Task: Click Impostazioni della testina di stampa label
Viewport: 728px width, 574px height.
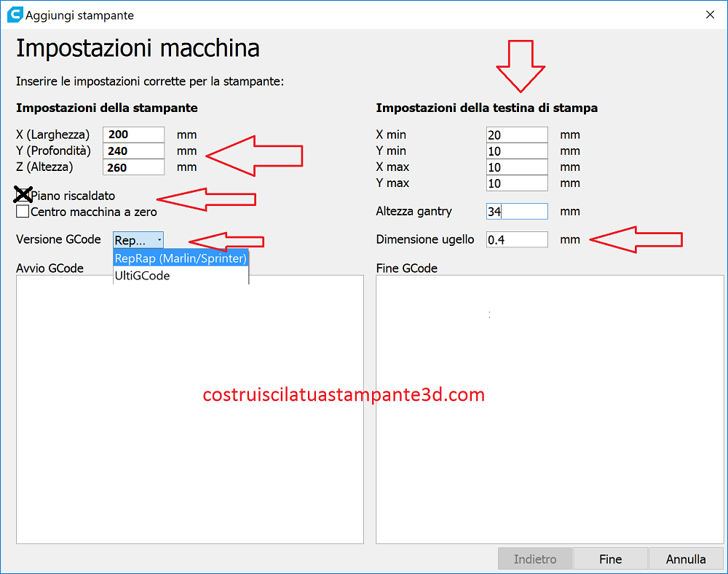Action: click(486, 108)
